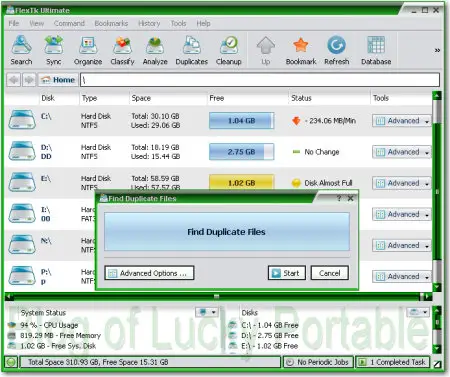Open the Database tool
The height and width of the screenshot is (377, 450).
[x=376, y=50]
